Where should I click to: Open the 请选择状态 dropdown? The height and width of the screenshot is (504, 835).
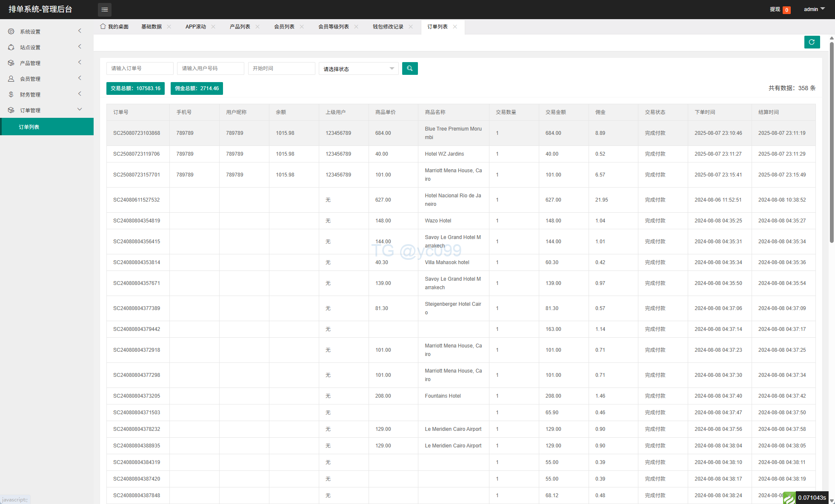pos(358,69)
